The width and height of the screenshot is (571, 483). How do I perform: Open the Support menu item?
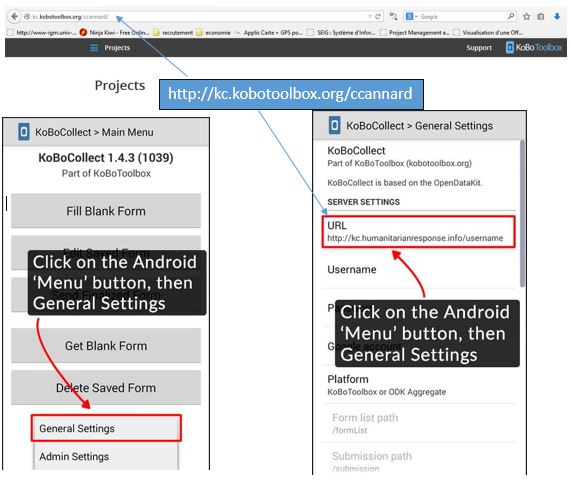479,48
